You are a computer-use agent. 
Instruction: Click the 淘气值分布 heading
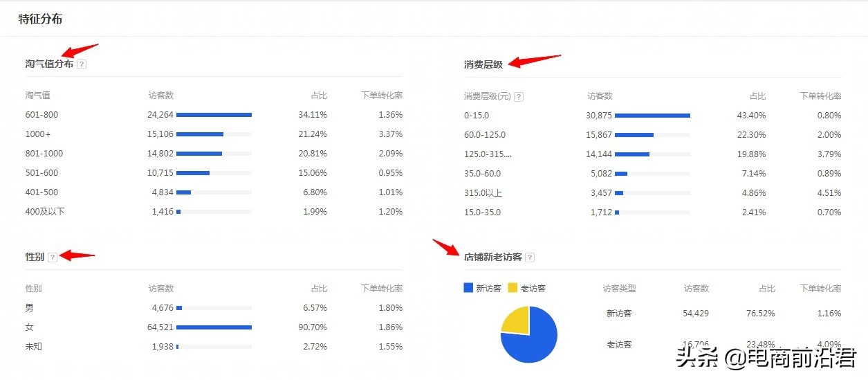click(x=49, y=64)
